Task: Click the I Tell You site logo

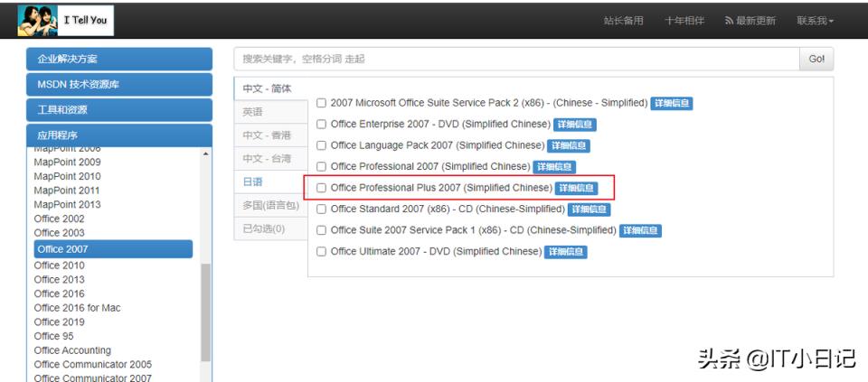Action: tap(65, 21)
